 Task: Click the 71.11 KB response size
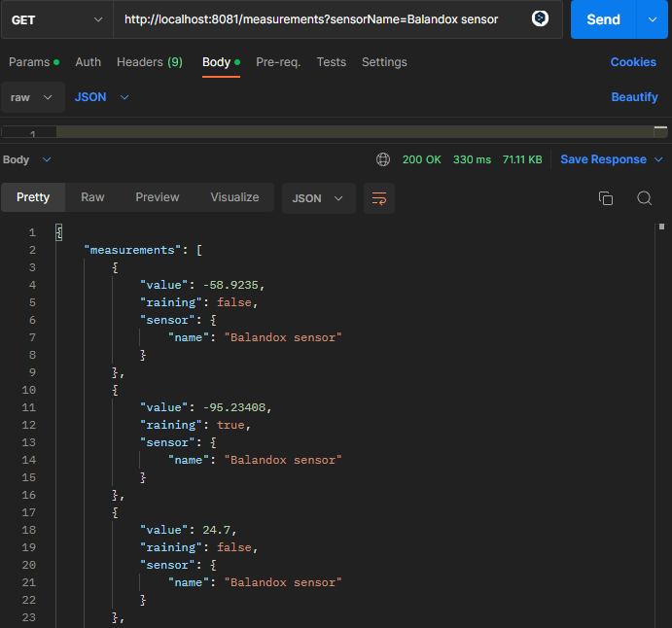[522, 159]
